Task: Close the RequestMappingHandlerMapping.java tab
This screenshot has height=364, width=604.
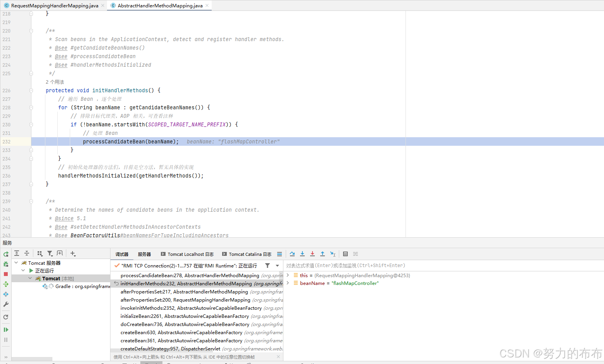Action: tap(103, 5)
